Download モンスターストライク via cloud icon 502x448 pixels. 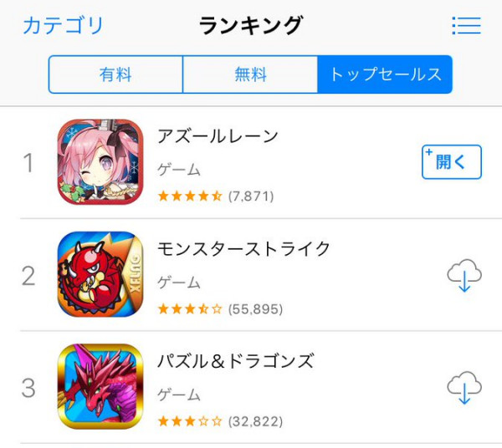pos(464,276)
